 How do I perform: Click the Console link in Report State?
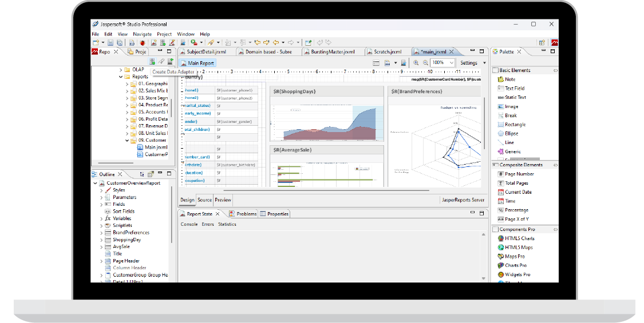(189, 225)
